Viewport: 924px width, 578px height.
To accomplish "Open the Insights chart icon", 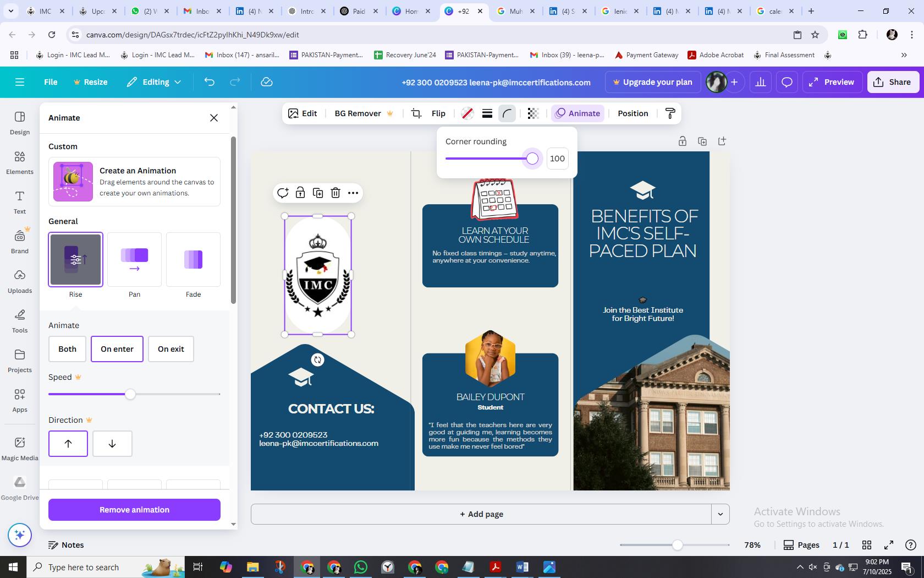I will 761,82.
